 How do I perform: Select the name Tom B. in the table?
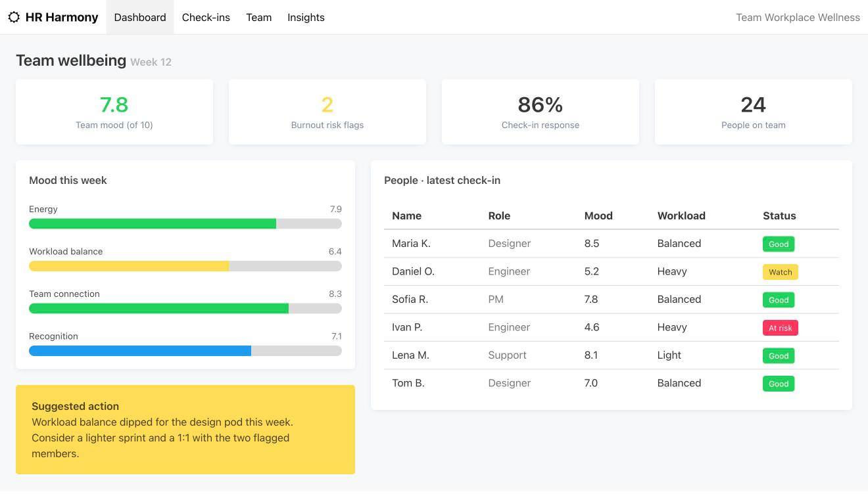[x=408, y=383]
